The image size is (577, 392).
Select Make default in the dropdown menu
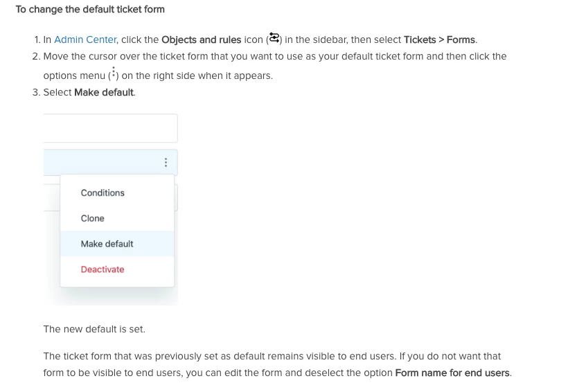(x=107, y=244)
